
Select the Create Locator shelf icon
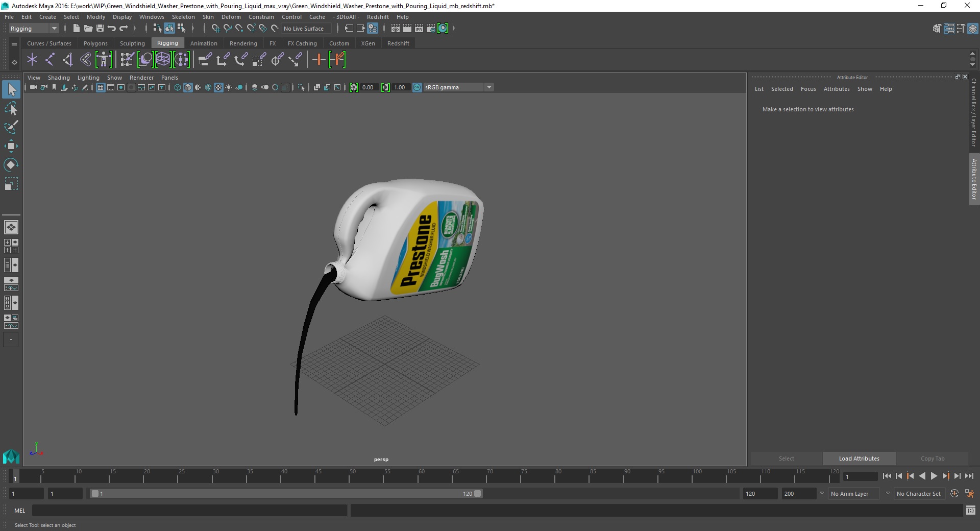point(32,60)
